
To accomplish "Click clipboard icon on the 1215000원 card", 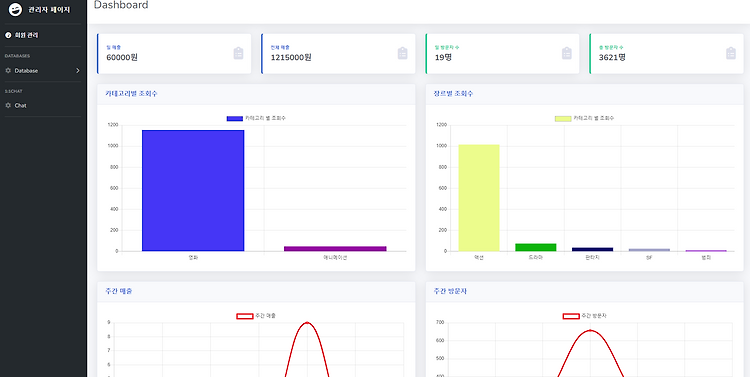I will pos(402,53).
